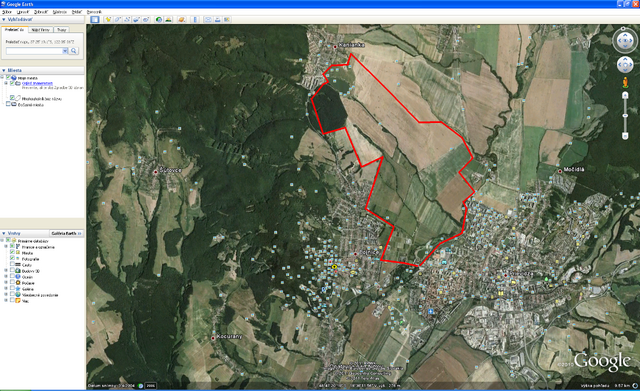Click the search magnifier button

(x=74, y=51)
